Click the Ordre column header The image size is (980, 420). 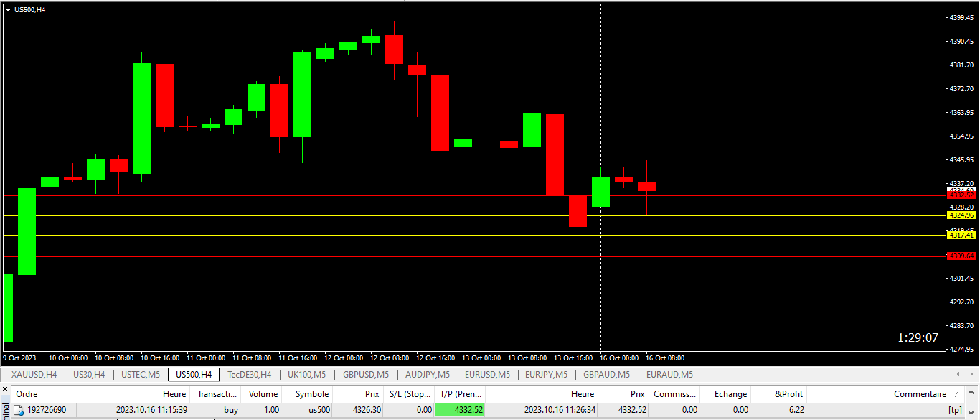[27, 394]
